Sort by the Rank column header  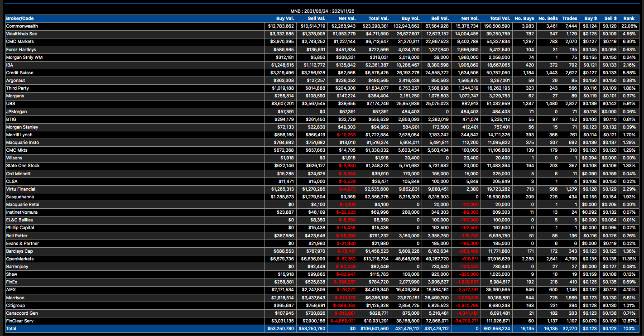(629, 19)
